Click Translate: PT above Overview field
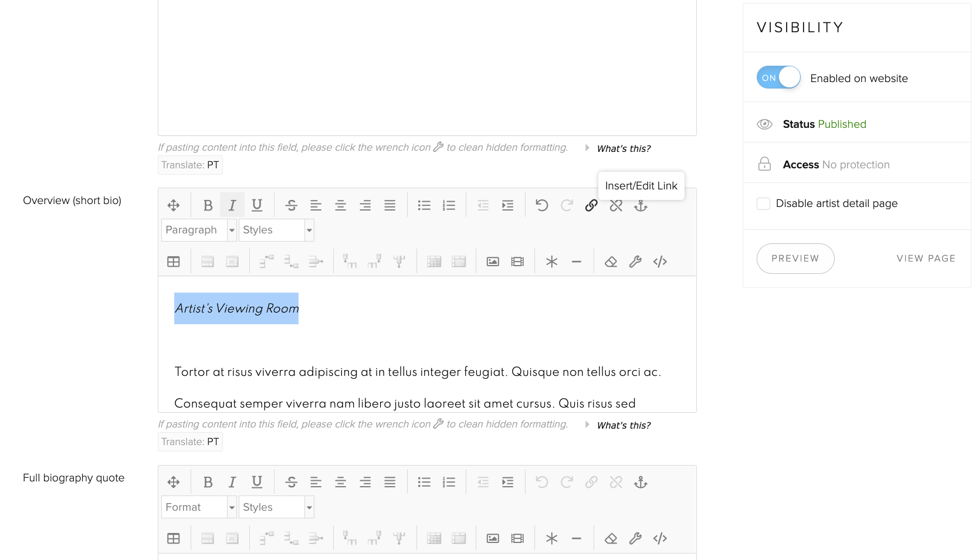This screenshot has height=560, width=979. point(190,165)
